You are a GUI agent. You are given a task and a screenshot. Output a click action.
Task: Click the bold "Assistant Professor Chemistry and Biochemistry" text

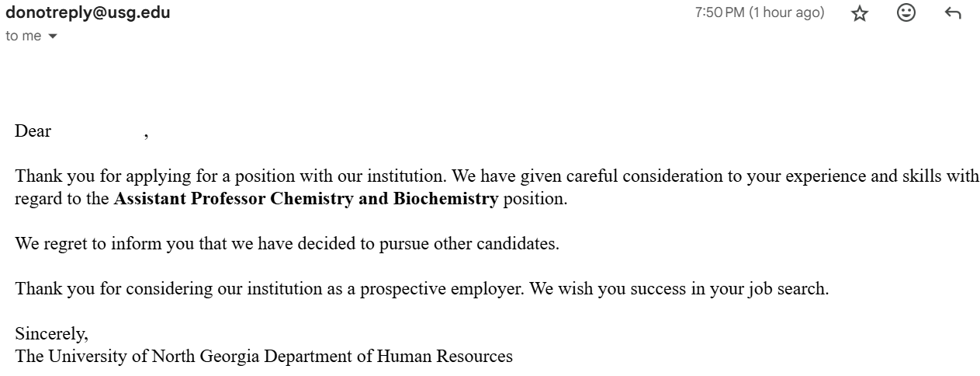point(306,198)
